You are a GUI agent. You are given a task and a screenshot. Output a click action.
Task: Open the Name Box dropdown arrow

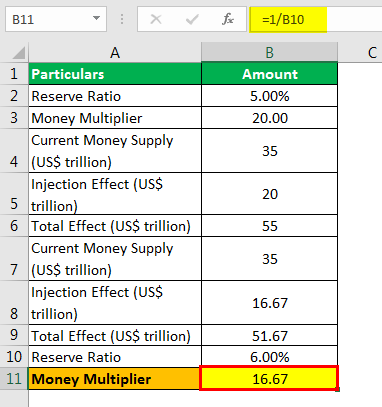click(96, 18)
